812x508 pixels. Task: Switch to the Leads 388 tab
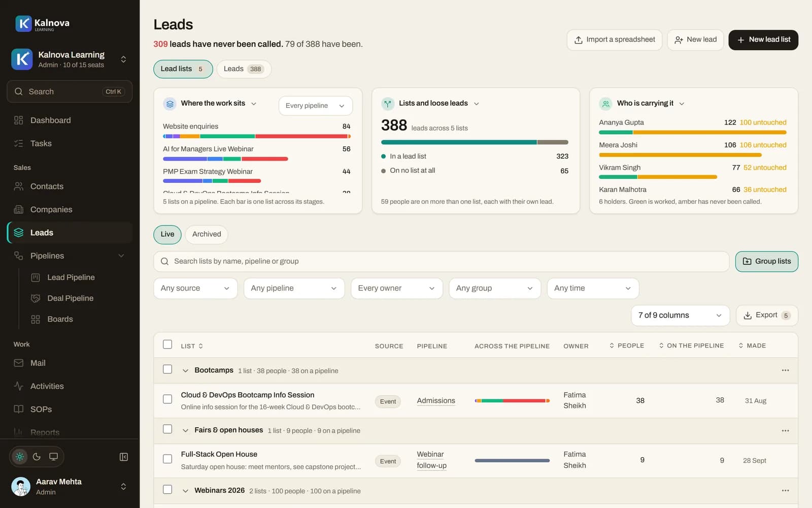(x=244, y=69)
